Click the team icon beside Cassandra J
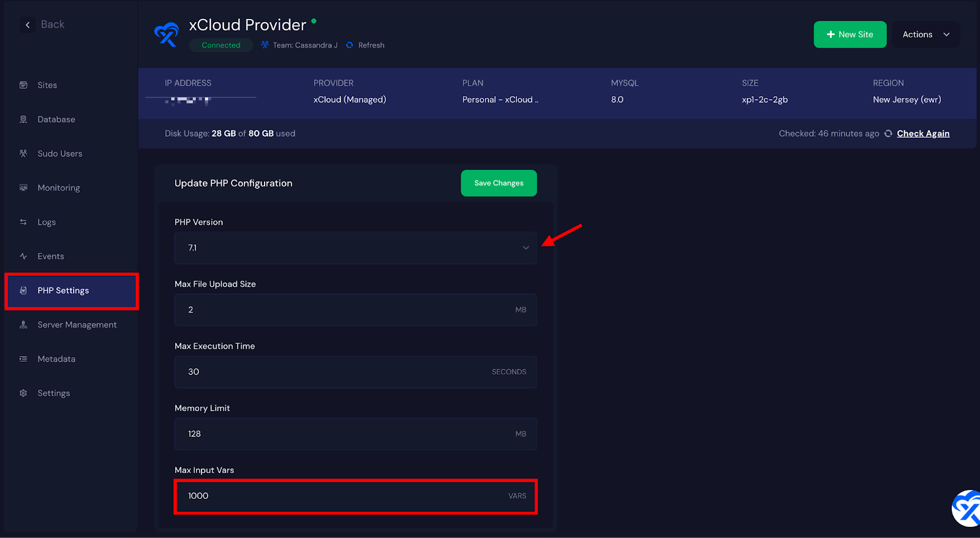Viewport: 980px width, 538px height. click(x=265, y=45)
